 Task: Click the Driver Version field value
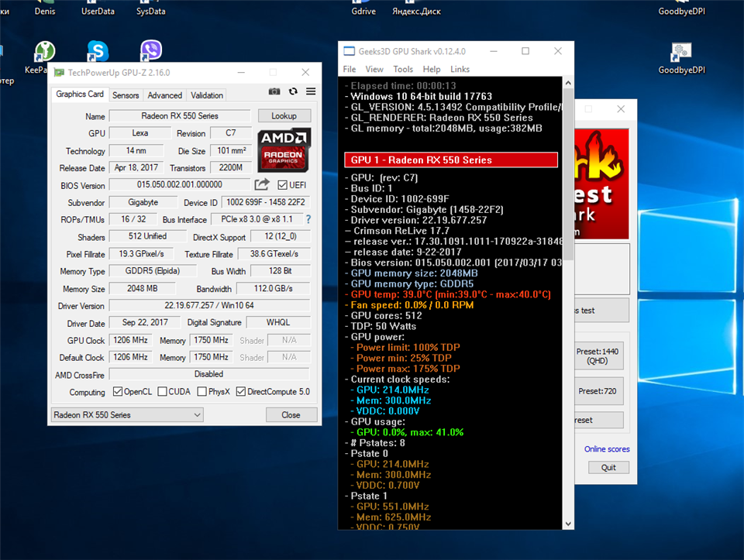click(209, 306)
